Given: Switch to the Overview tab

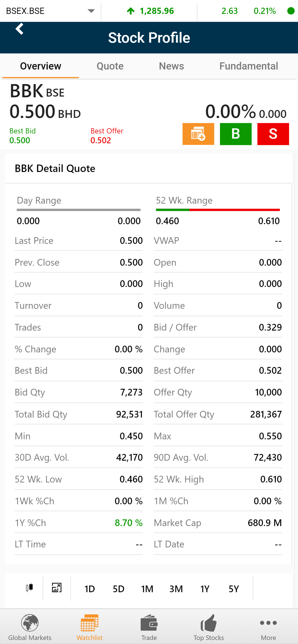Looking at the screenshot, I should click(41, 66).
